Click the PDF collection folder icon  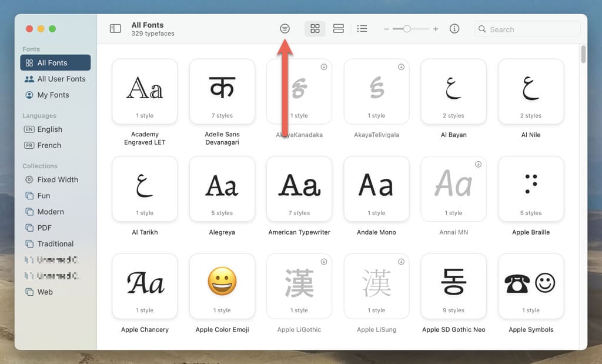(x=29, y=228)
